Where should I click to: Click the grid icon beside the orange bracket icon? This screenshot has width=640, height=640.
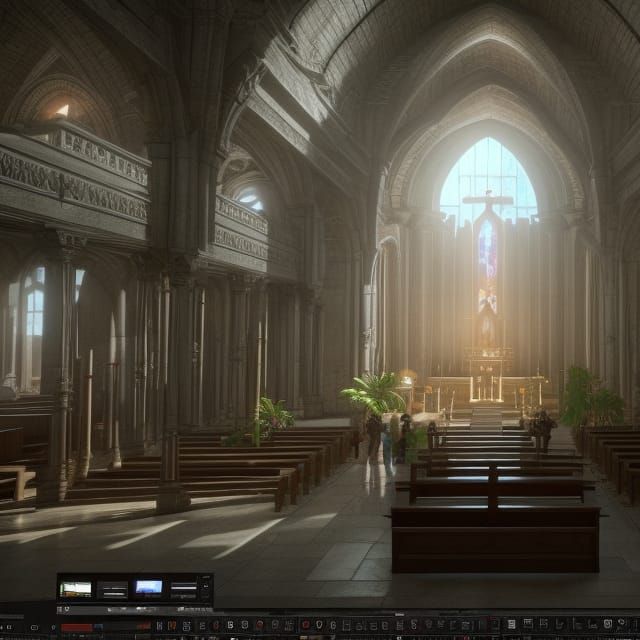(x=186, y=625)
